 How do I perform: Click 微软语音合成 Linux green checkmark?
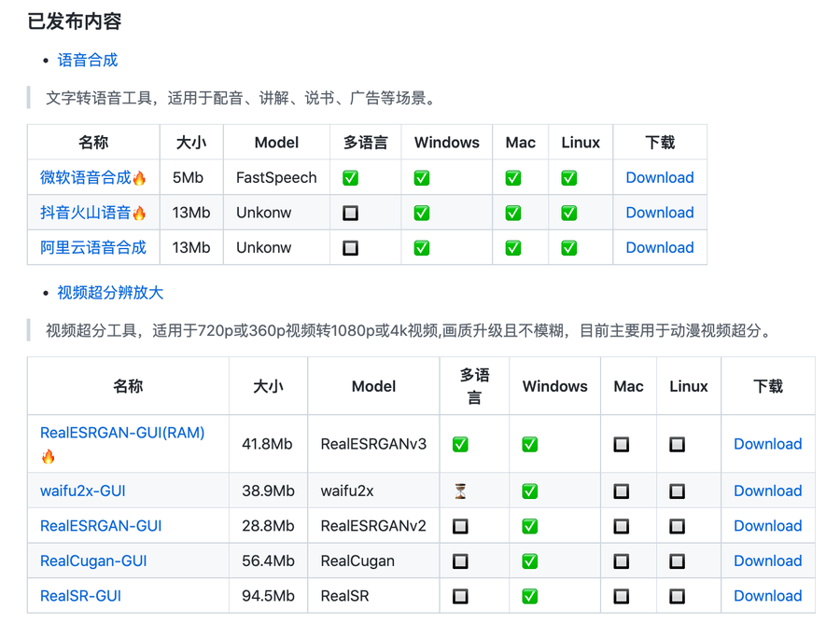coord(569,178)
